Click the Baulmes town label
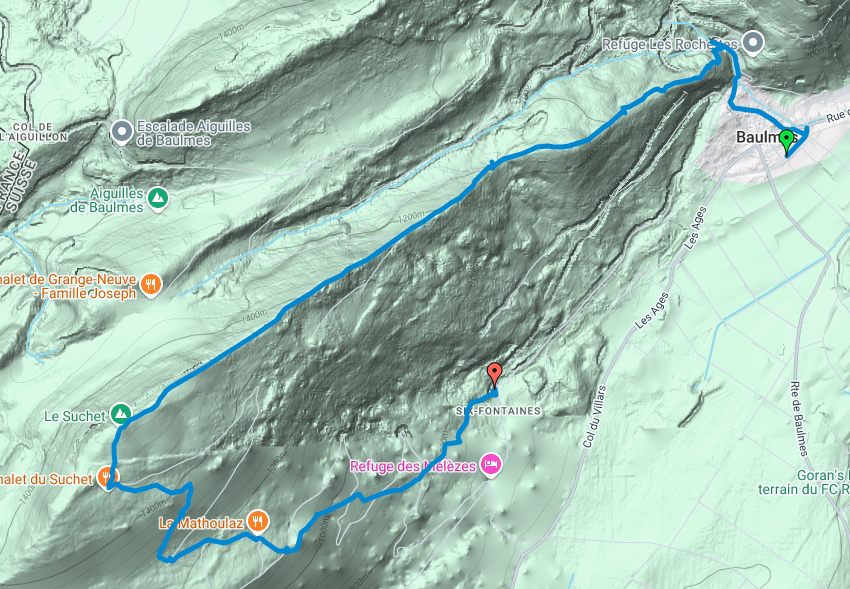Screen dimensions: 850x589 coord(761,137)
